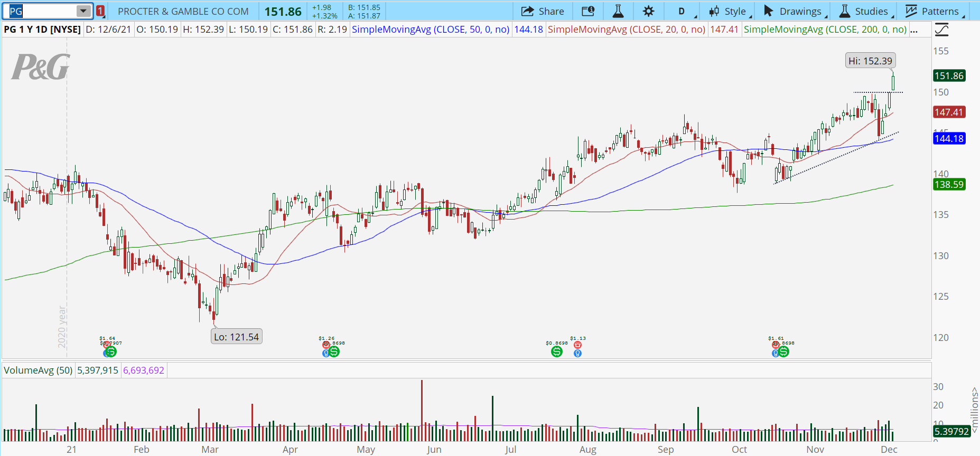
Task: Click the October red earnings phone icon
Action: point(776,345)
